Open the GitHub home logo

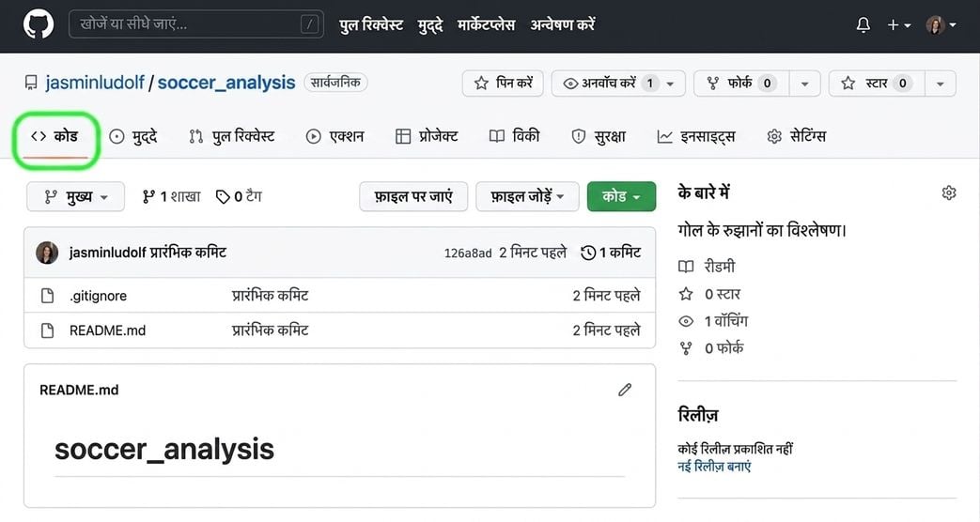click(39, 25)
